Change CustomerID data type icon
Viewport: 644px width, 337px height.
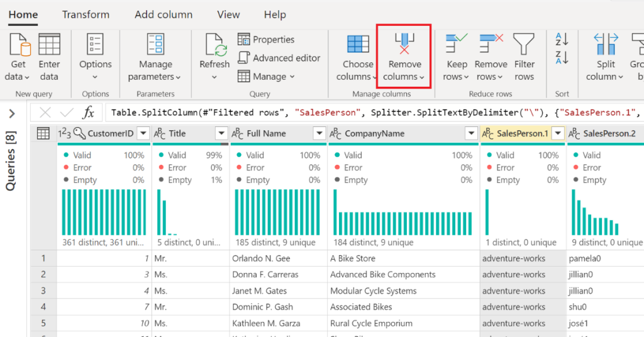(x=65, y=133)
